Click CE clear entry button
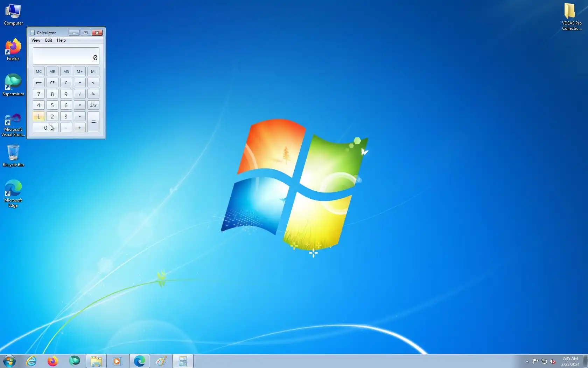 52,83
